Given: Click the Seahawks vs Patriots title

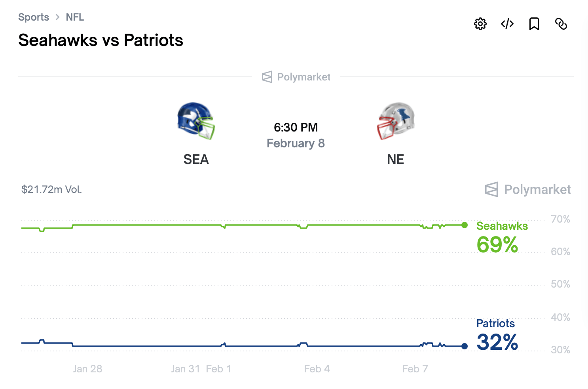Looking at the screenshot, I should coord(101,40).
